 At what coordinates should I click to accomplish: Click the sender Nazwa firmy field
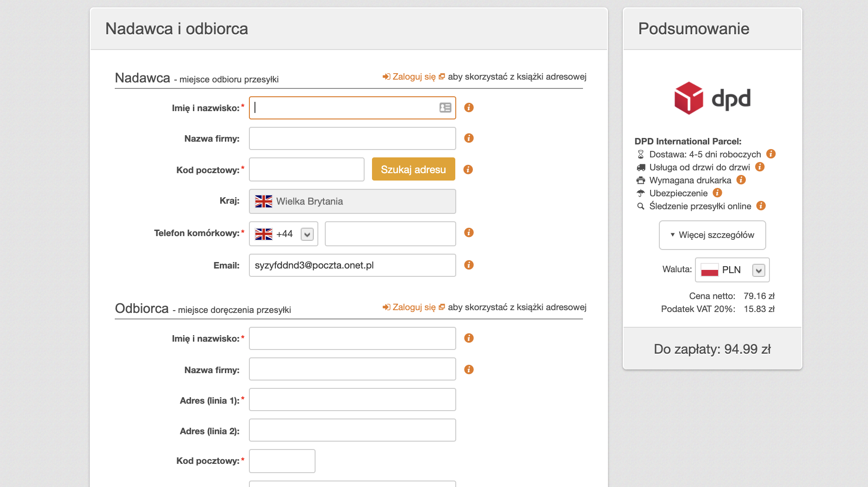point(352,138)
